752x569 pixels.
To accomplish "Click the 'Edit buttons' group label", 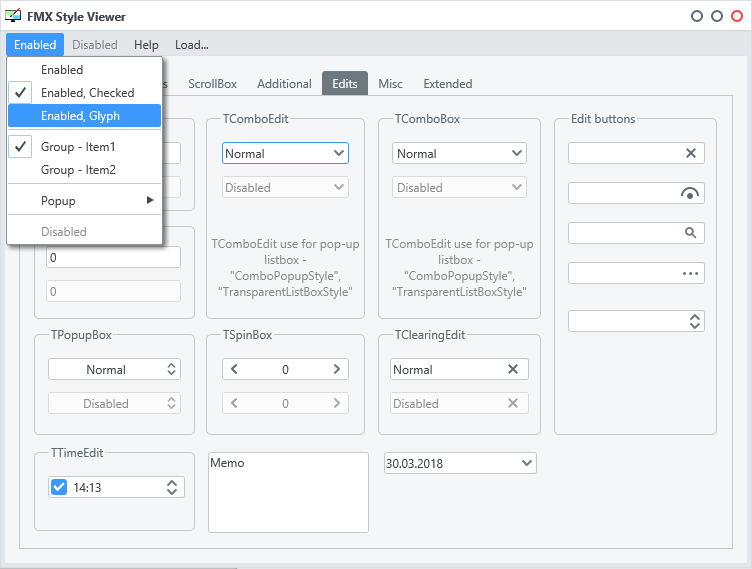I will [x=603, y=119].
